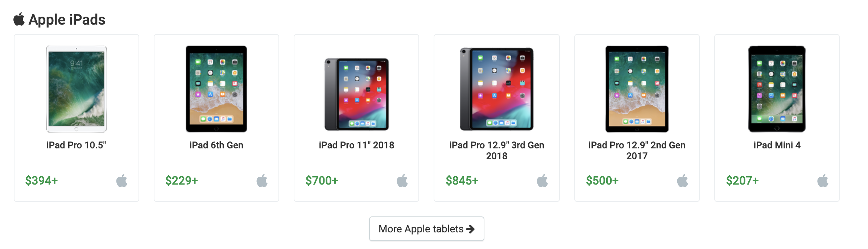
Task: Open the More Apple tablets button
Action: pos(426,229)
